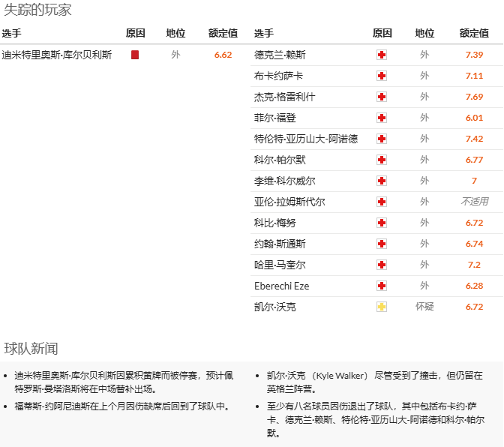Click injury cross icon beside 德克兰·赖斯
504x447 pixels.
pyautogui.click(x=382, y=55)
